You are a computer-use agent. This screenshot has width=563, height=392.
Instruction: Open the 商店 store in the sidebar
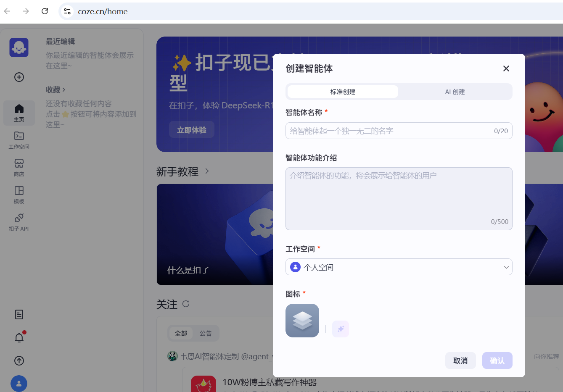click(19, 168)
